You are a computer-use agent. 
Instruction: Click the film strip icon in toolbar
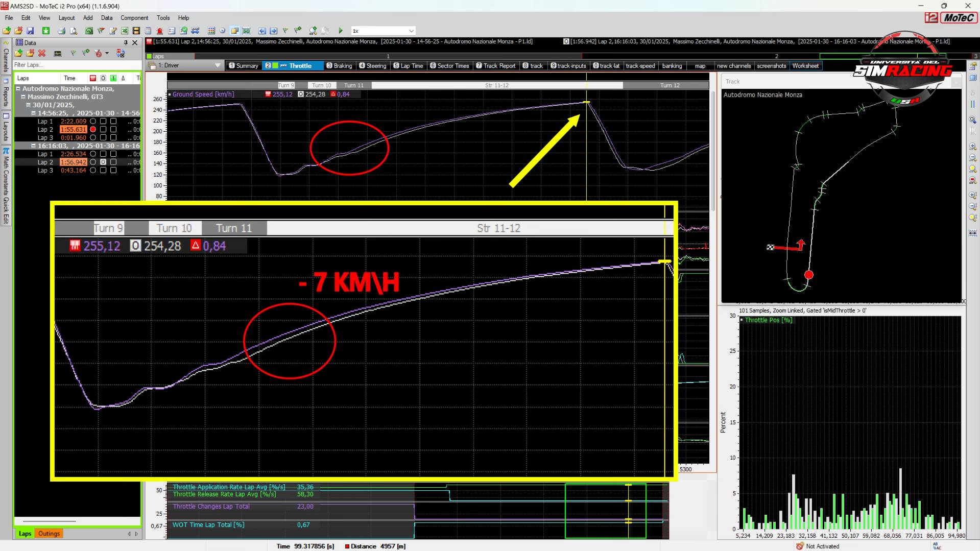coord(136,31)
